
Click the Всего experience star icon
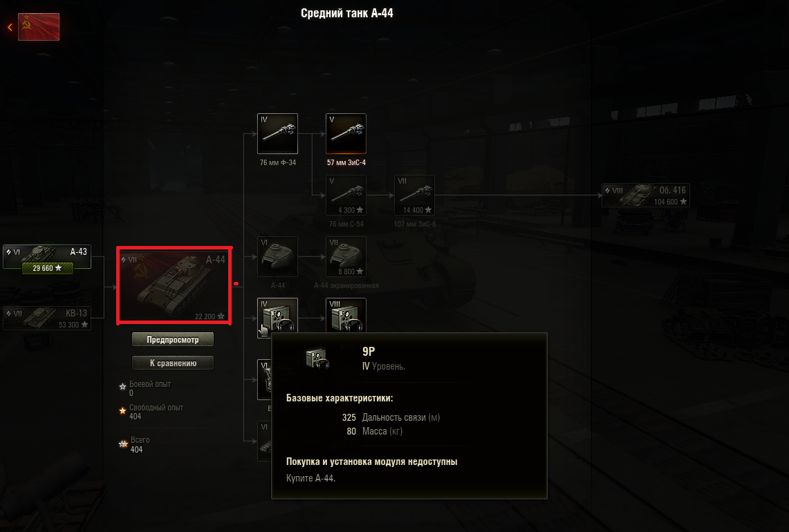tap(123, 444)
